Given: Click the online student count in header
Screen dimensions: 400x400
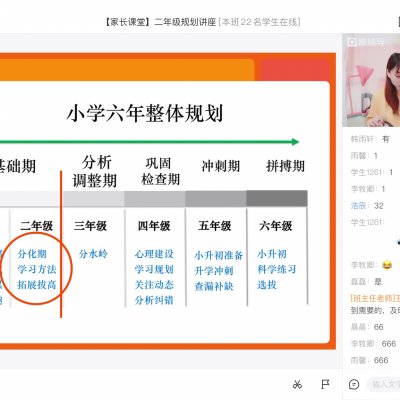Looking at the screenshot, I should pos(260,22).
